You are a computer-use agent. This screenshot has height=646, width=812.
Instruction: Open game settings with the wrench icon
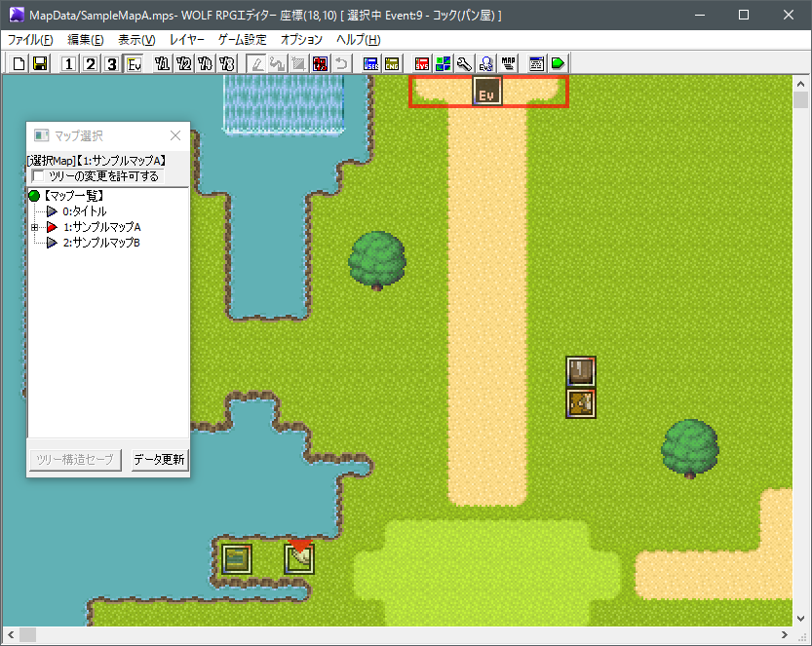[465, 63]
